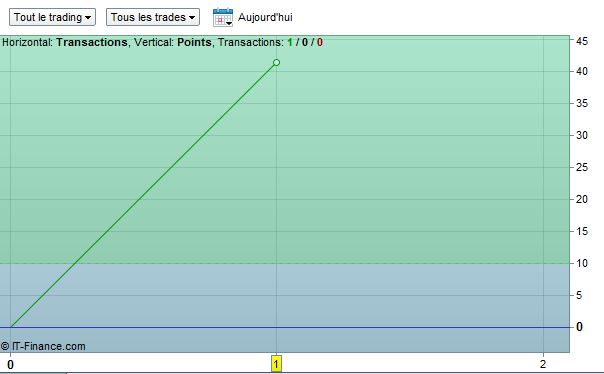The height and width of the screenshot is (374, 604).
Task: Click the 30 value on vertical axis
Action: tap(582, 135)
